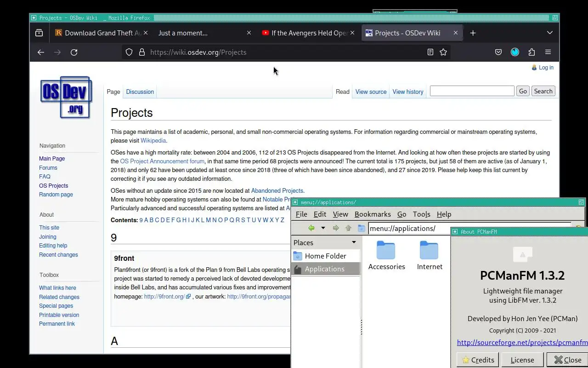Viewport: 588px width, 368px height.
Task: Open the Accessories folder
Action: pos(386,256)
